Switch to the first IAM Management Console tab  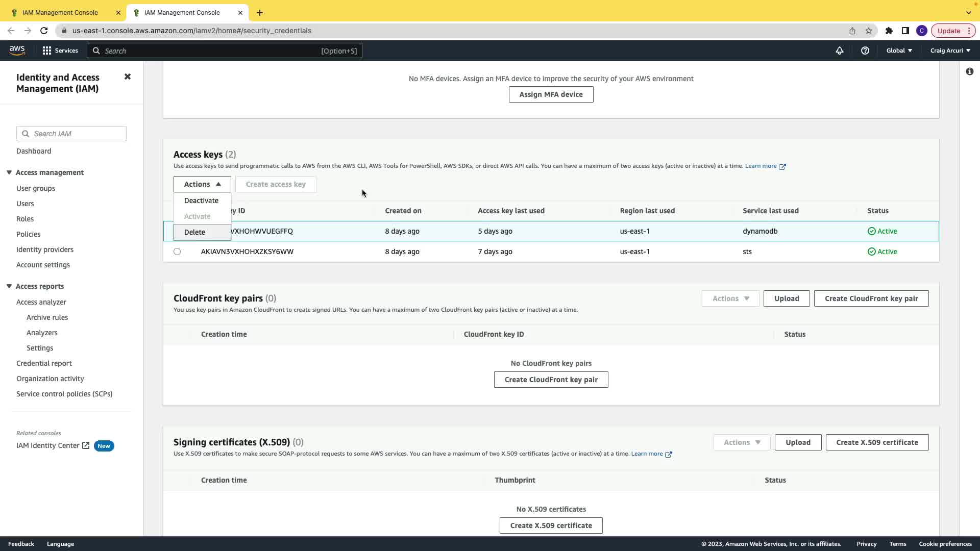[60, 13]
